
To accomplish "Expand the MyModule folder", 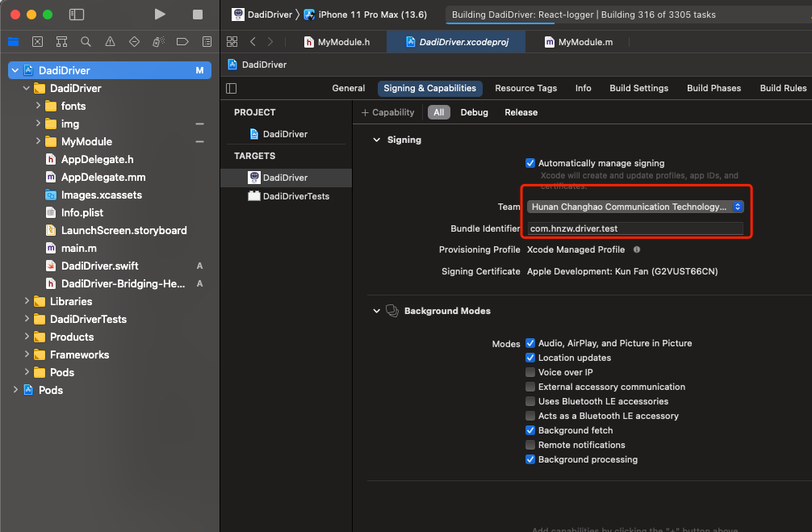I will pos(38,141).
